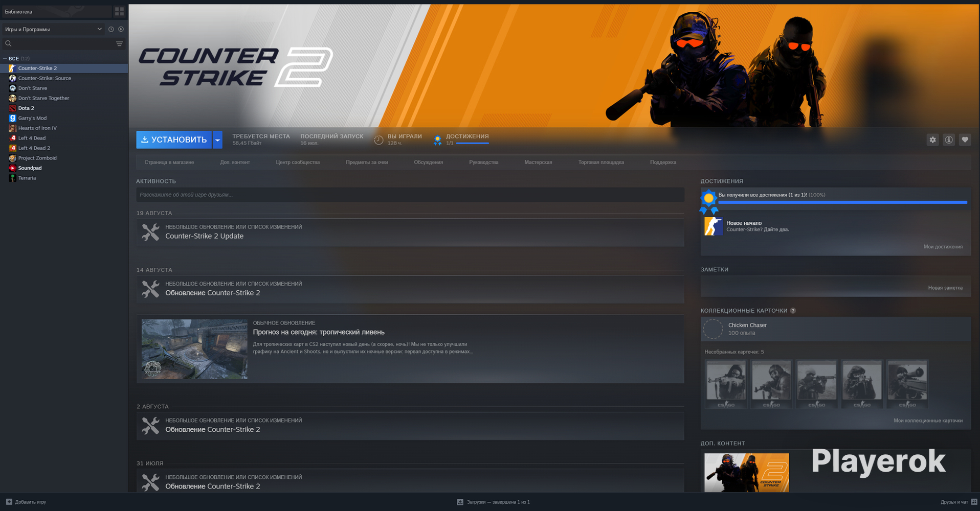Image resolution: width=980 pixels, height=511 pixels.
Task: Show game info via the info icon
Action: tap(949, 140)
